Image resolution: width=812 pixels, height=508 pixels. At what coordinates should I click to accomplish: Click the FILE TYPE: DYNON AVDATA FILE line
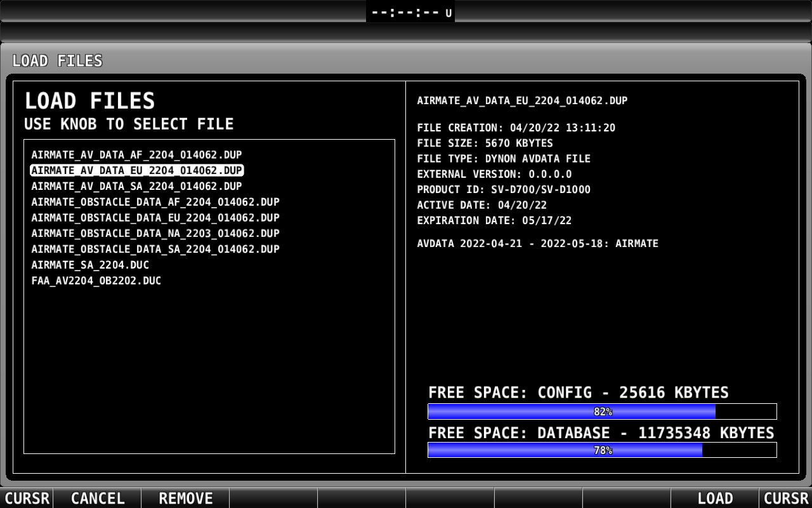coord(504,159)
